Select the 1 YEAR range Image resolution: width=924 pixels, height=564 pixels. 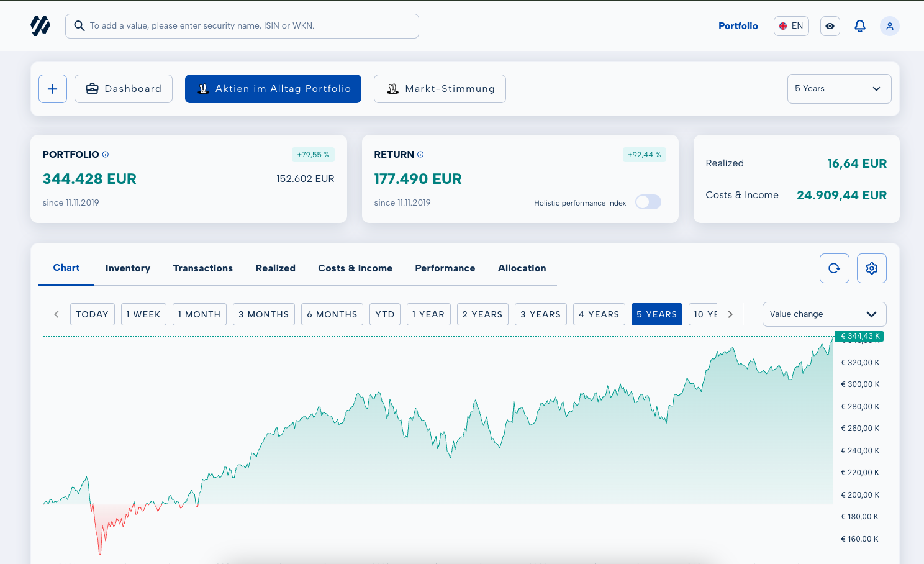428,314
